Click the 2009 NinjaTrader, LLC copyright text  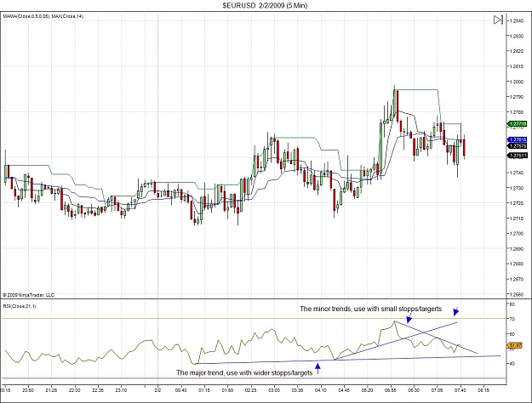[x=29, y=295]
